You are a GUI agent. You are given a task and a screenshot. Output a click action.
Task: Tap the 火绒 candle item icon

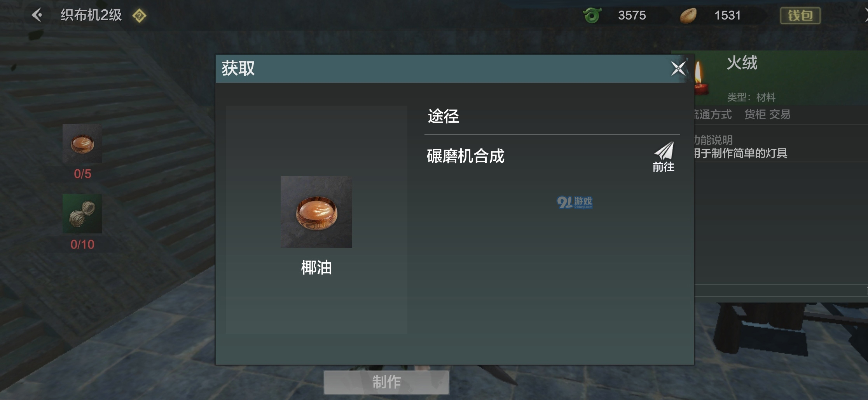click(701, 78)
